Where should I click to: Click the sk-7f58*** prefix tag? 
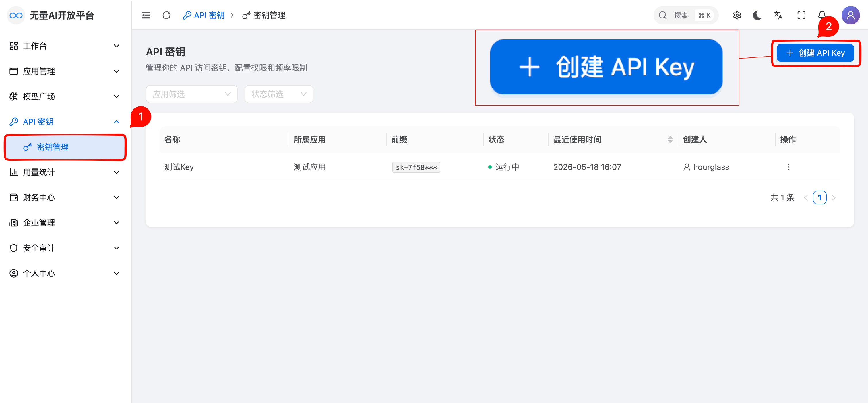click(416, 167)
